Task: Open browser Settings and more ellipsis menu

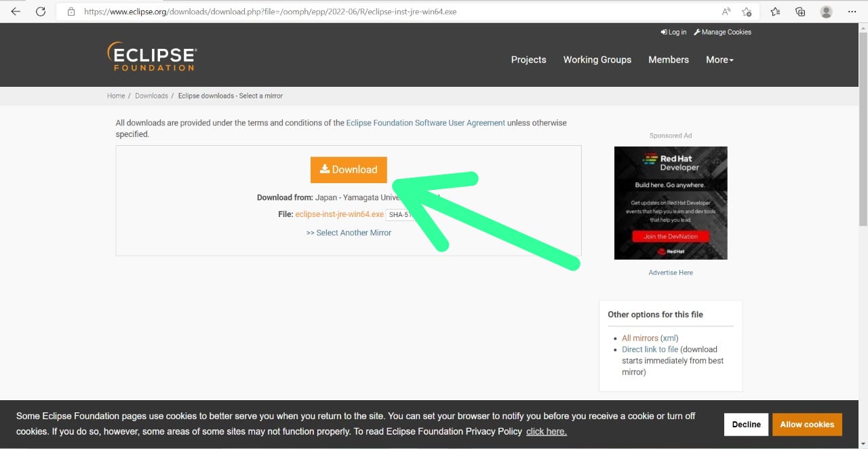Action: click(852, 12)
